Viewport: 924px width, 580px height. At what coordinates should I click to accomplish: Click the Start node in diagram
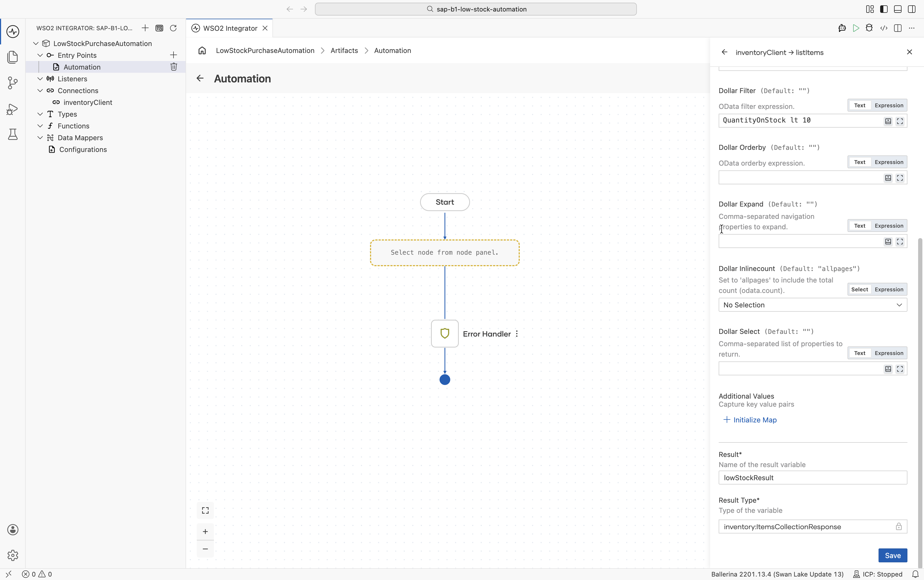coord(445,202)
